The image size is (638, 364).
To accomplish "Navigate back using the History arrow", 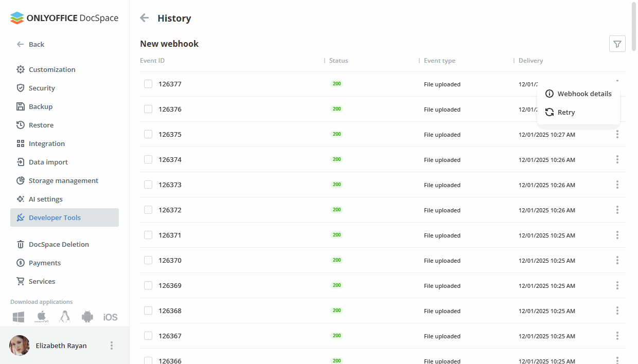I will point(144,17).
